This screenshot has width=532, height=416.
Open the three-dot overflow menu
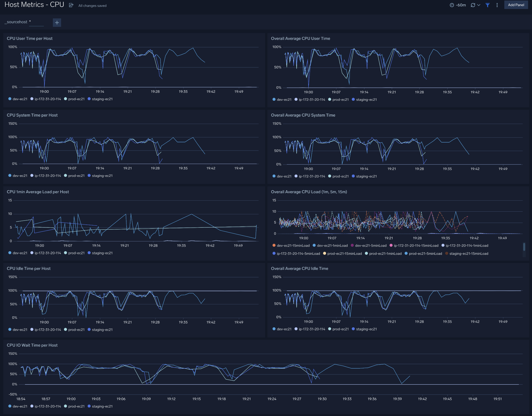[497, 5]
